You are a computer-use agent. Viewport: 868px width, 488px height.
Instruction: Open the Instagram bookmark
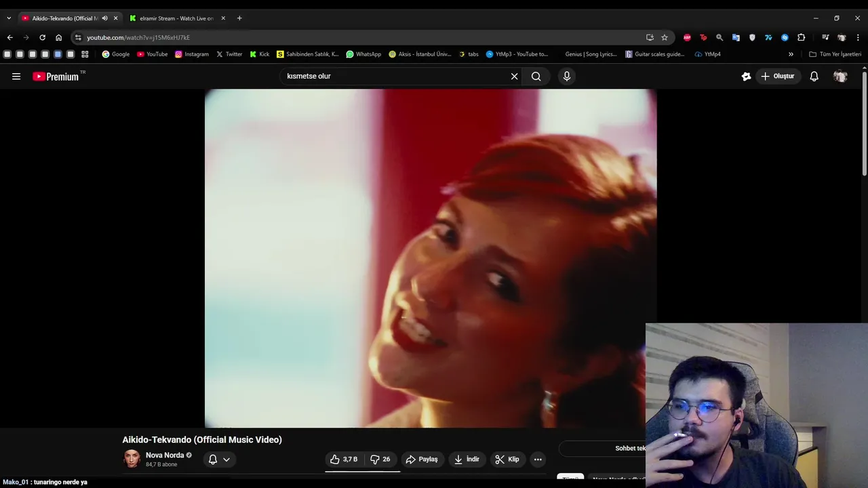click(192, 54)
